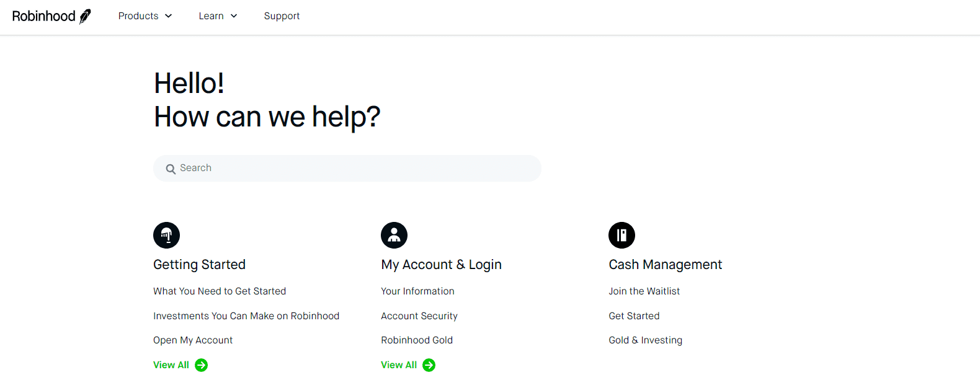Select Support in the navigation bar
The width and height of the screenshot is (980, 380).
click(x=282, y=15)
